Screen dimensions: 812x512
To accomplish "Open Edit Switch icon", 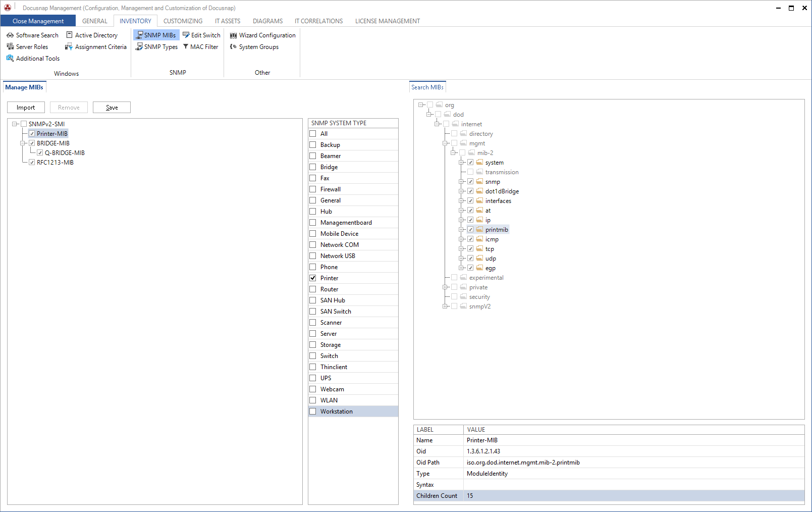I will pyautogui.click(x=186, y=35).
